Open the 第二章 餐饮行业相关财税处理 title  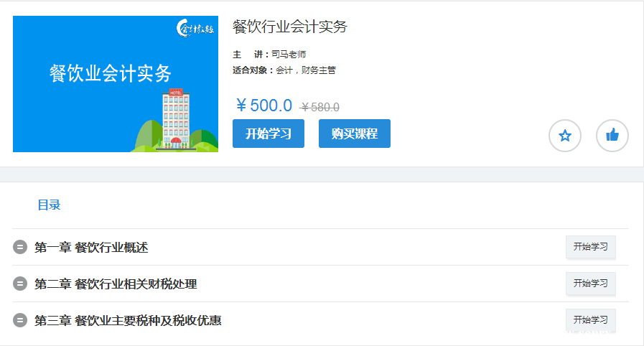(116, 284)
